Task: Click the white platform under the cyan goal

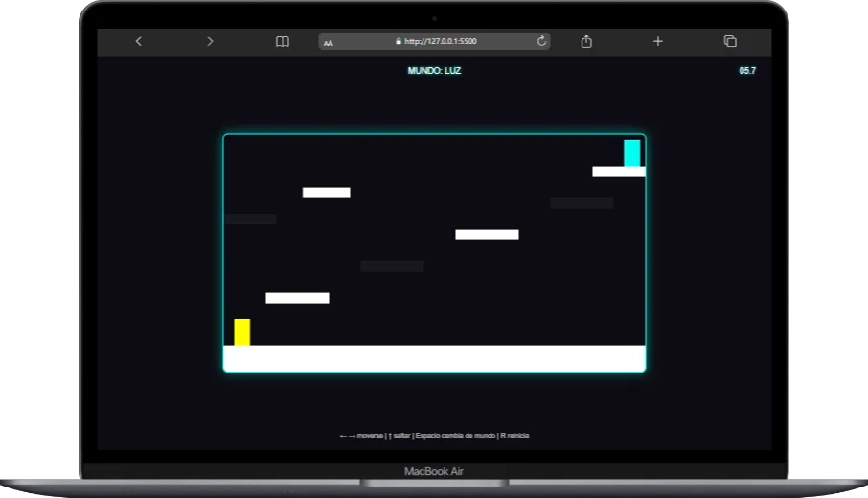Action: [618, 171]
